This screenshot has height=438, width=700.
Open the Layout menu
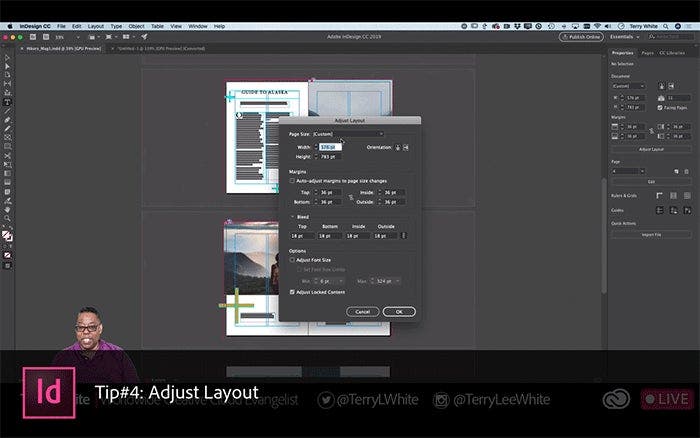click(95, 25)
